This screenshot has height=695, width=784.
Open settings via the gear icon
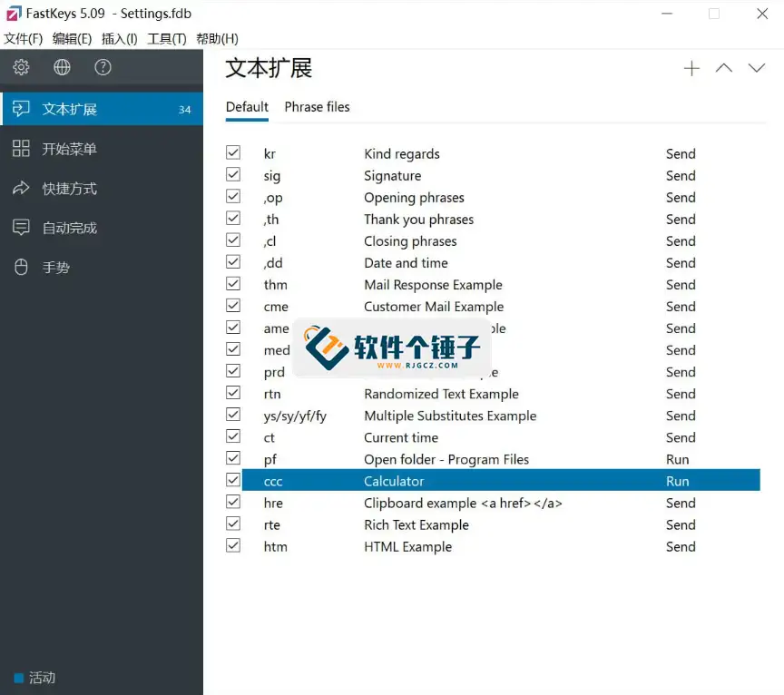click(x=21, y=67)
